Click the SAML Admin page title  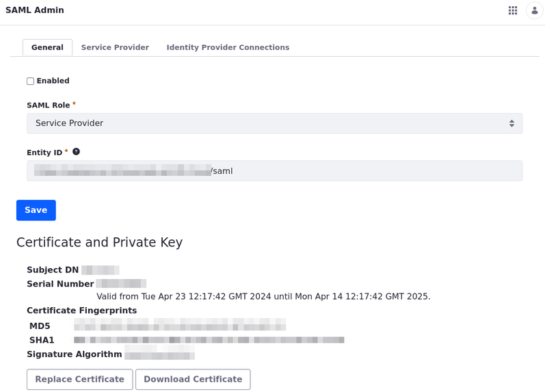point(35,10)
